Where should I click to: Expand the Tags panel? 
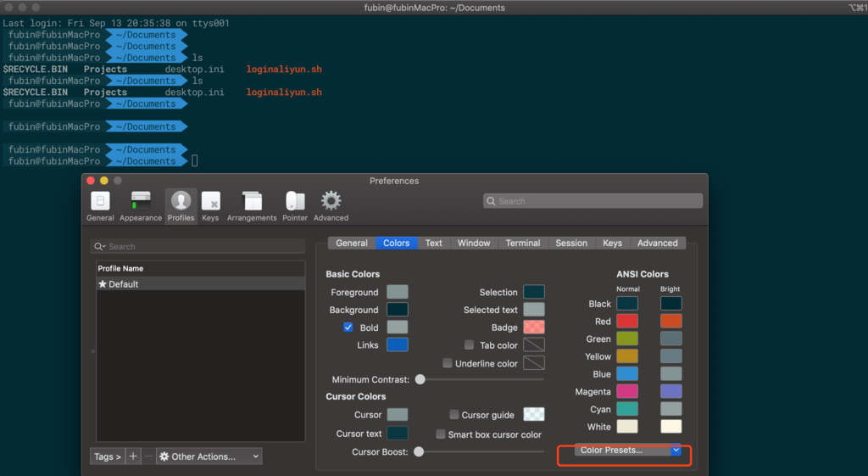pos(107,456)
